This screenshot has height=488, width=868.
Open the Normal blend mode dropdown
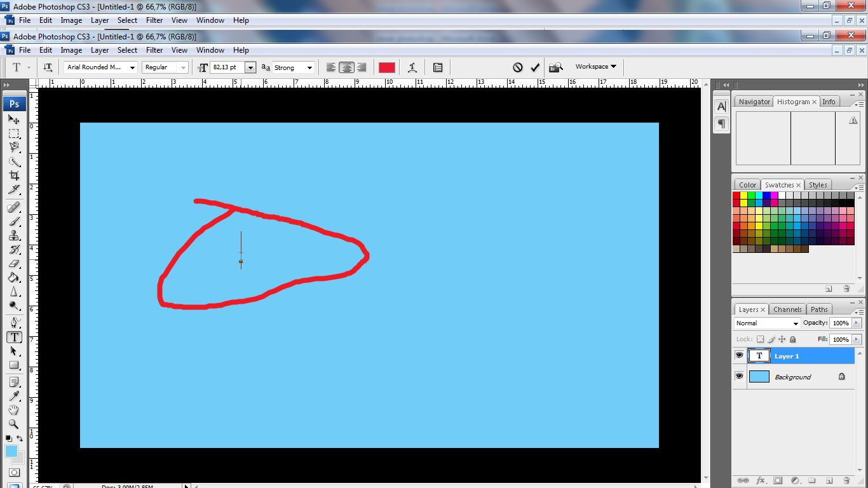click(x=766, y=323)
